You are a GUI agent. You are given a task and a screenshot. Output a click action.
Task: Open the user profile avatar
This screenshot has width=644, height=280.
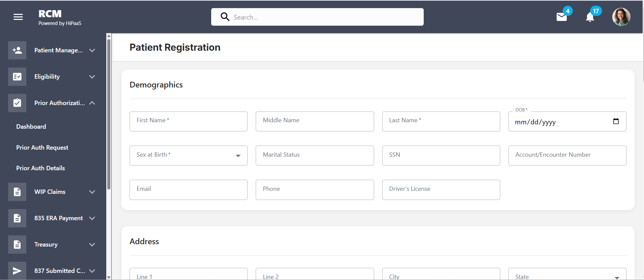621,17
